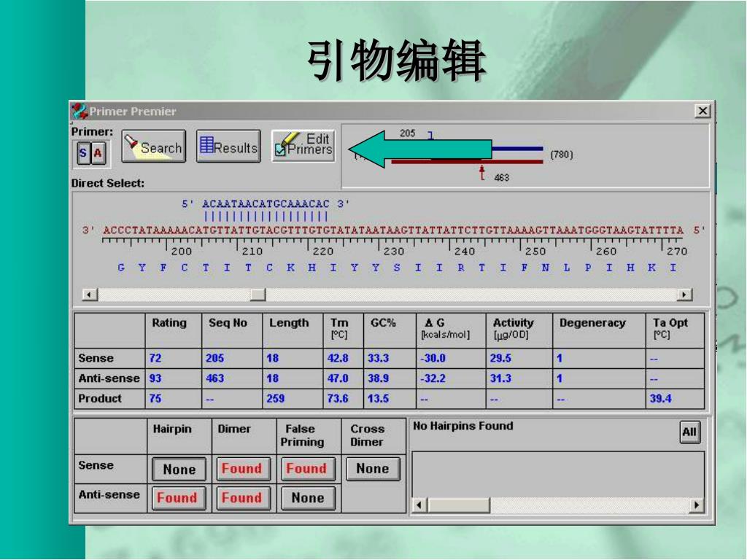Viewport: 747px width, 560px height.
Task: Click the Sense False Priming Found button
Action: click(x=309, y=469)
